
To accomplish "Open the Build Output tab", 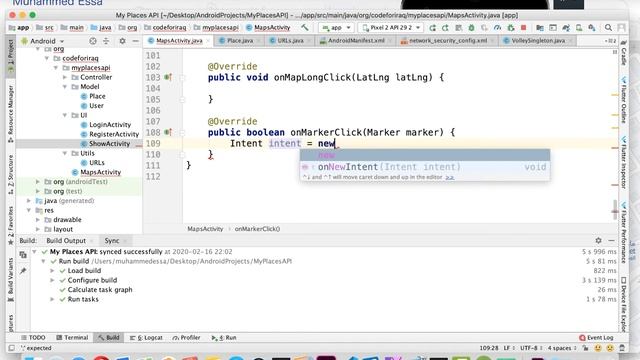I will click(66, 241).
